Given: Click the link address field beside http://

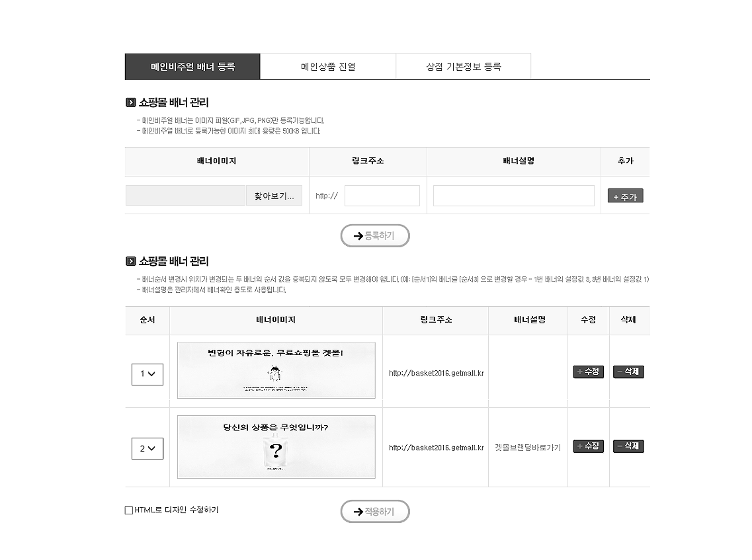Looking at the screenshot, I should (x=382, y=195).
